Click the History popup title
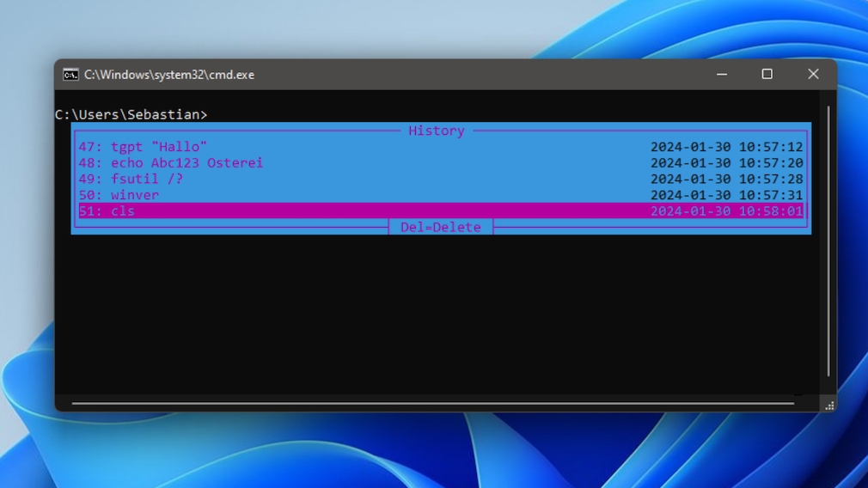 [x=437, y=131]
